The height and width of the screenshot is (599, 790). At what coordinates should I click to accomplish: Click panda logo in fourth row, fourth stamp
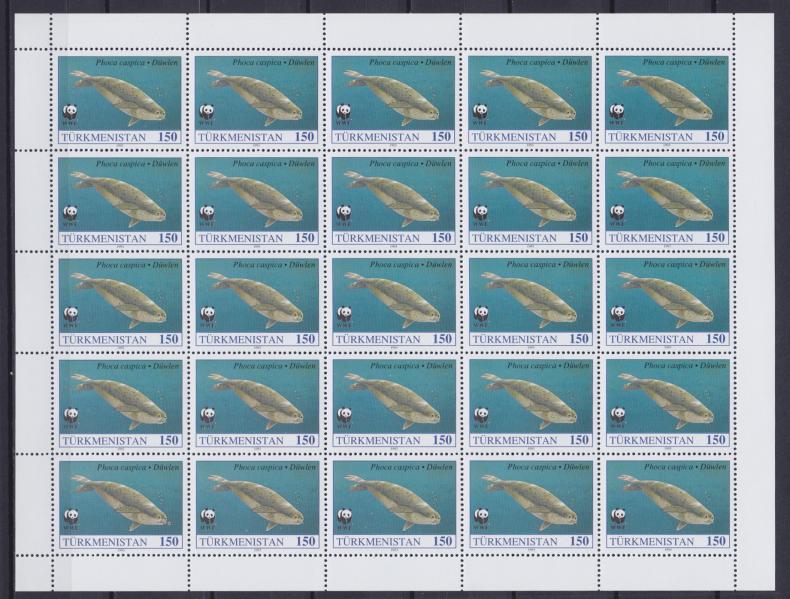click(480, 415)
